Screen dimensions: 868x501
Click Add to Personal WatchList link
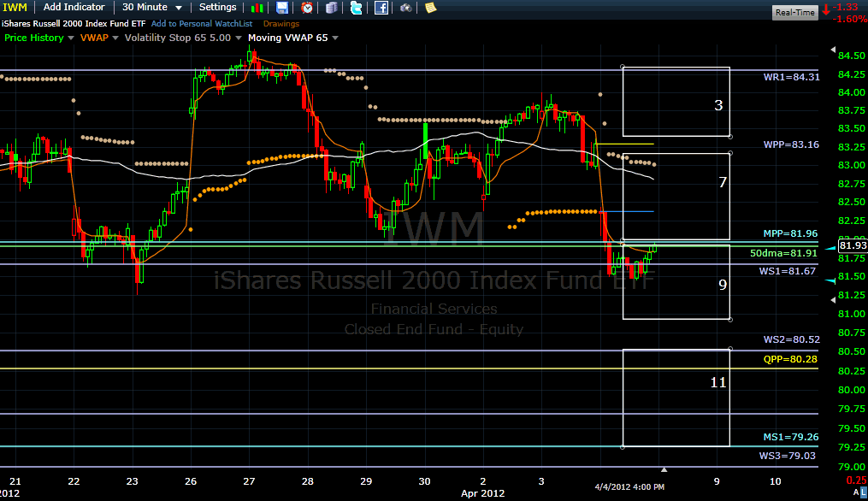(202, 24)
